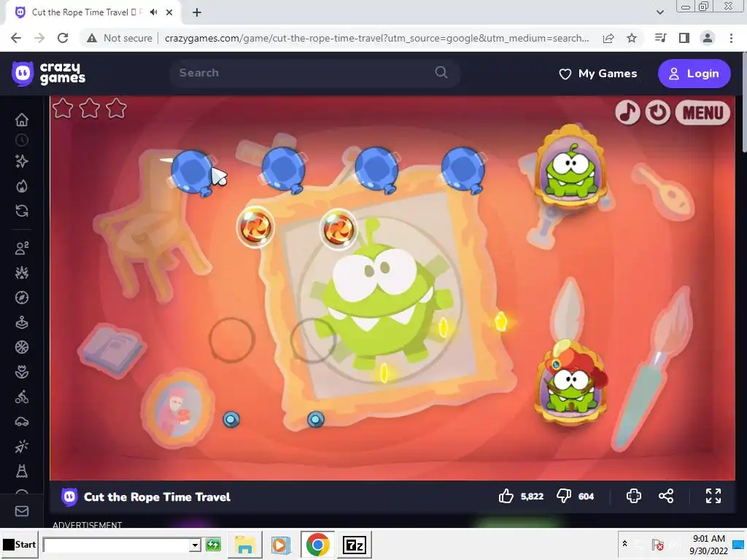The image size is (747, 560).
Task: Open Trending flame icon in sidebar
Action: click(22, 186)
